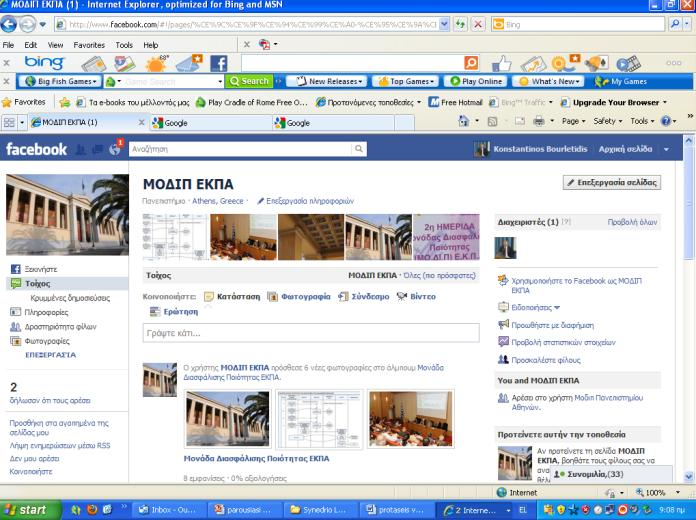696x520 pixels.
Task: Open the Help menu
Action: pos(150,45)
